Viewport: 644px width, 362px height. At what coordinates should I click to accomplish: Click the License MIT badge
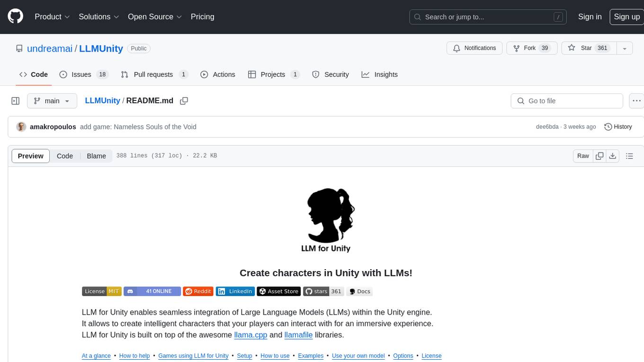(x=102, y=291)
